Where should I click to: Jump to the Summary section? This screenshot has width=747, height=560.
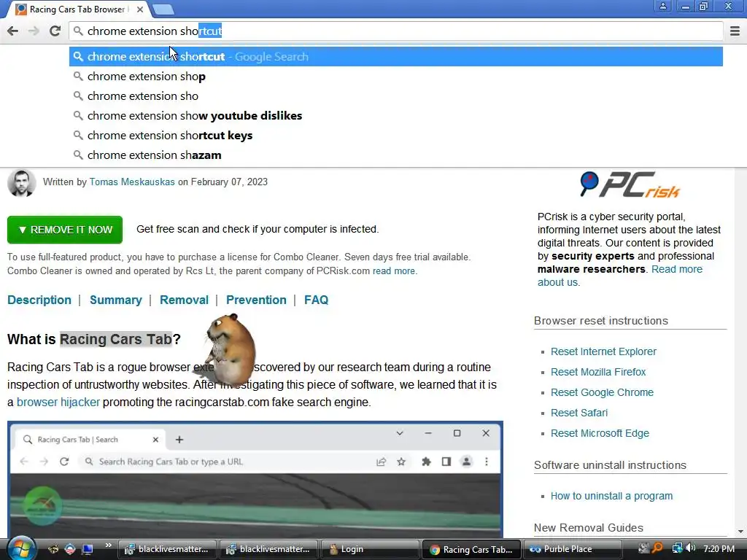point(116,300)
